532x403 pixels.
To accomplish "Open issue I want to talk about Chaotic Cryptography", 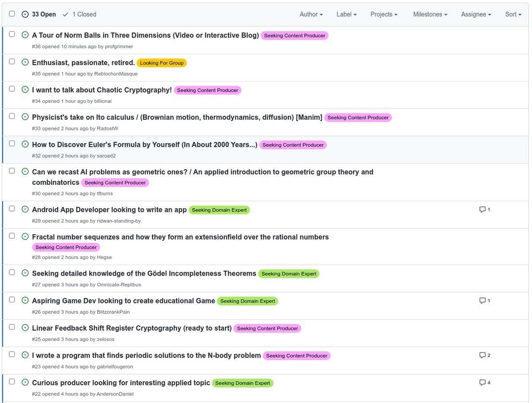I will [102, 90].
